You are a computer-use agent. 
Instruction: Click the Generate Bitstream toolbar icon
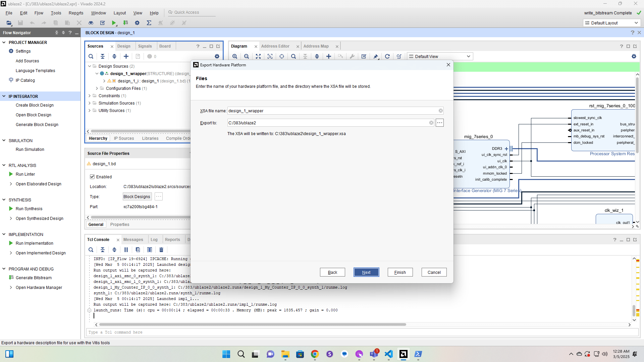coord(126,23)
